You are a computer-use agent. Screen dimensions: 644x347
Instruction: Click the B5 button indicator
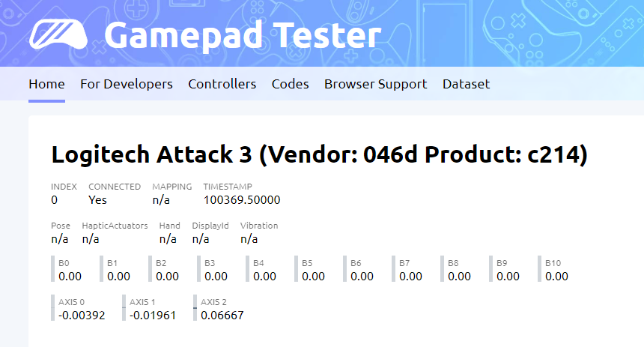(x=312, y=270)
